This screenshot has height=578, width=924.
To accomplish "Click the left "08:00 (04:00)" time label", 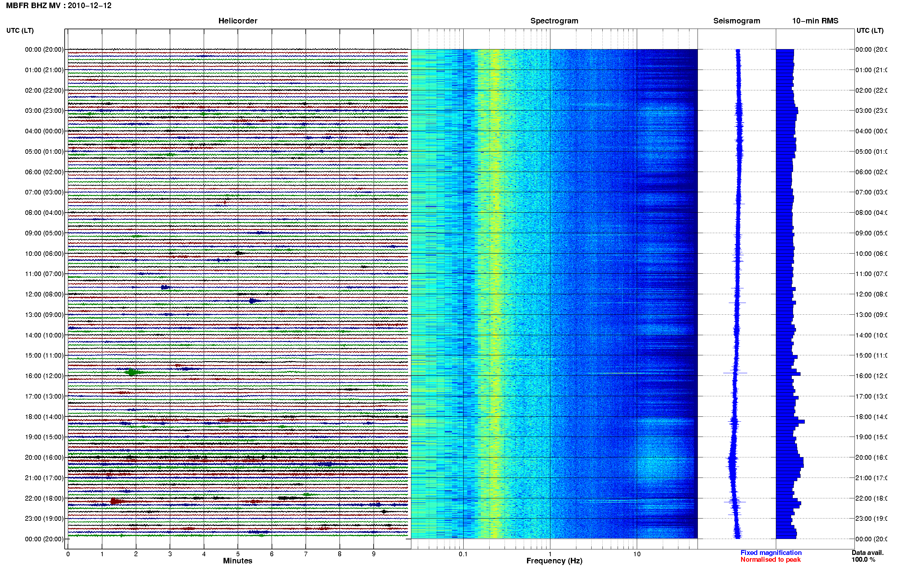I will pyautogui.click(x=44, y=213).
